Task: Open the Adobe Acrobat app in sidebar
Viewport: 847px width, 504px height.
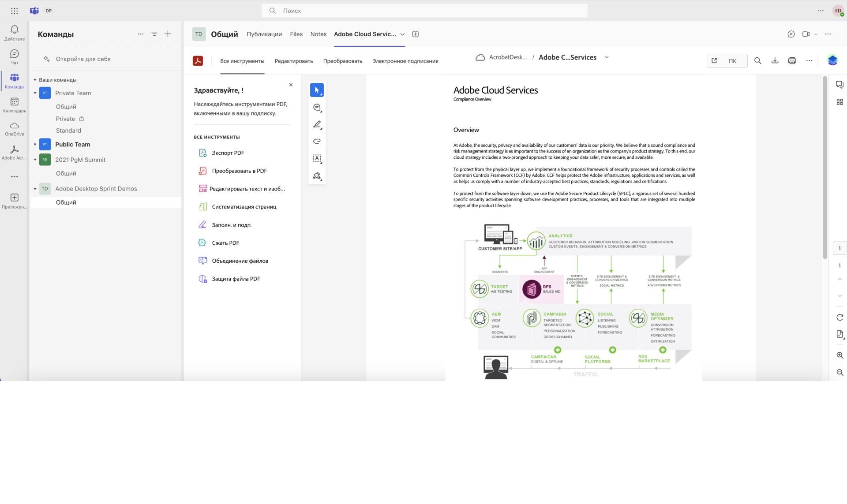Action: (14, 153)
